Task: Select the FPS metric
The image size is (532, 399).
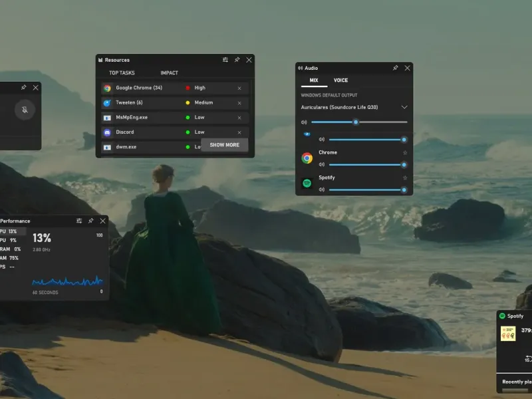Action: [x=7, y=267]
